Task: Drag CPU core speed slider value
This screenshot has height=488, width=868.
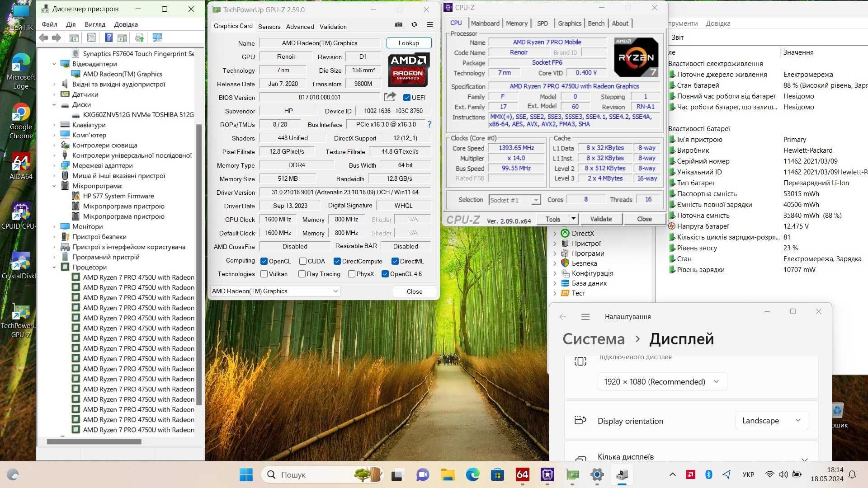Action: tap(514, 147)
